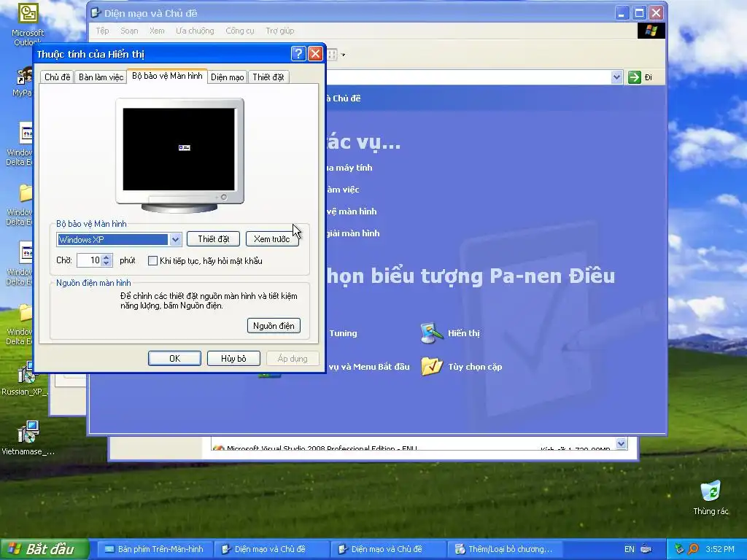Increase the Chờ wait minutes spinner up
Viewport: 747px width, 560px height.
point(107,257)
